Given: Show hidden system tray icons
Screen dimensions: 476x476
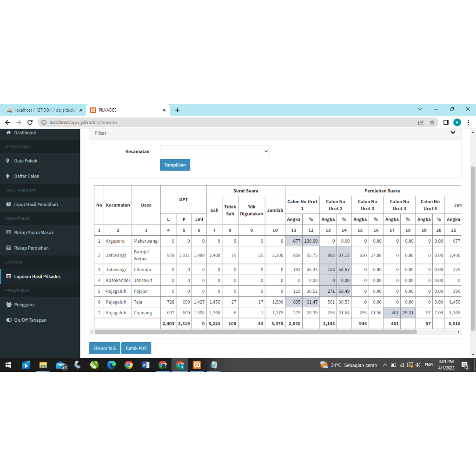Looking at the screenshot, I should (x=385, y=365).
